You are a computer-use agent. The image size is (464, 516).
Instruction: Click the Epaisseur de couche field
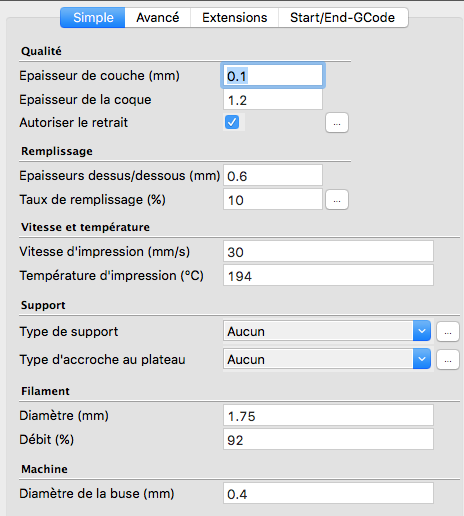click(273, 75)
